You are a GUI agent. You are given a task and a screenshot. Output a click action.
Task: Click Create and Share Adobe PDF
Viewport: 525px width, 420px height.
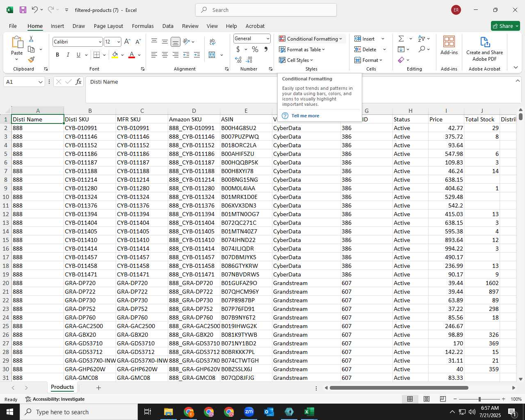point(484,49)
